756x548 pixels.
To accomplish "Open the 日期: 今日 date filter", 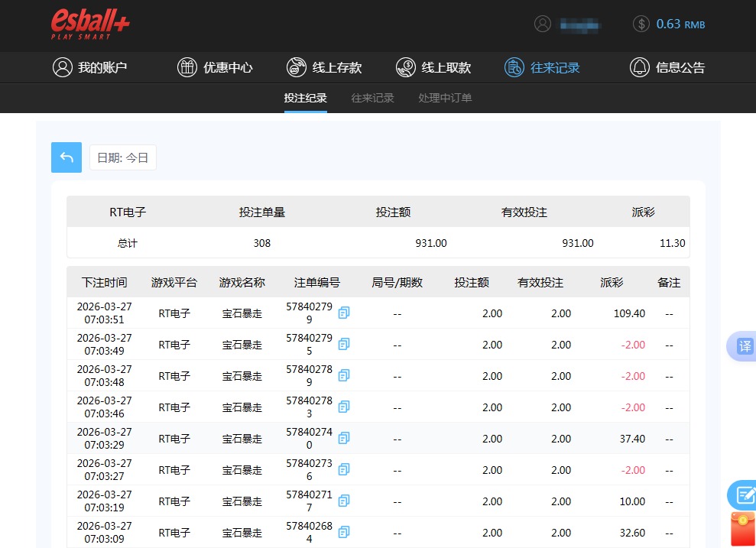I will 122,157.
